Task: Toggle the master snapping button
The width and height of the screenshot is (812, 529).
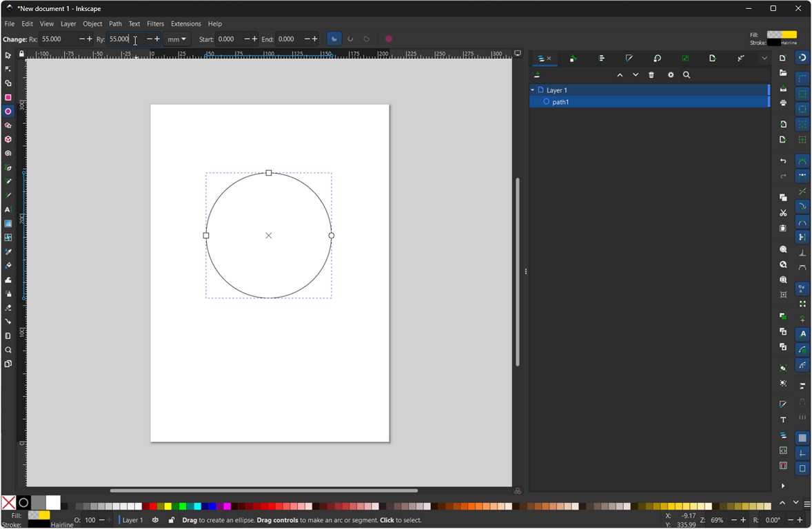Action: [x=802, y=58]
